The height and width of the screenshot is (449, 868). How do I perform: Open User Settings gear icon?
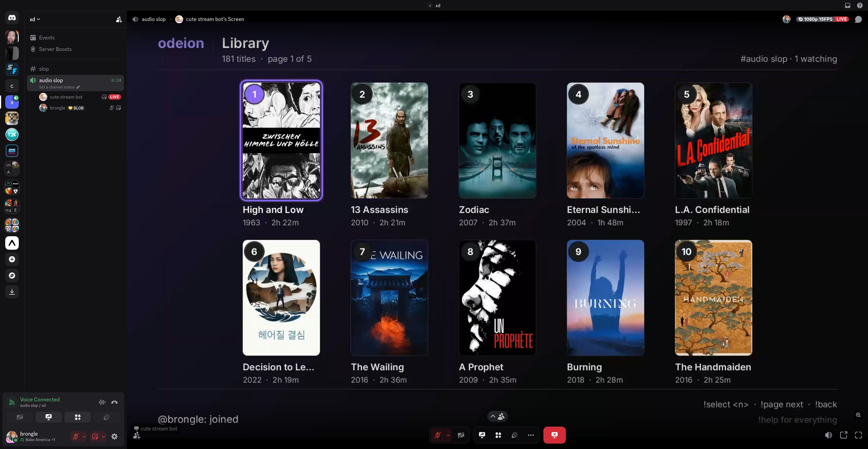[x=114, y=437]
